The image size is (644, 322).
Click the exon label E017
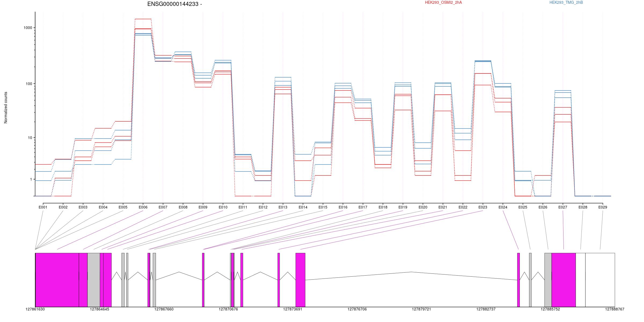point(363,207)
